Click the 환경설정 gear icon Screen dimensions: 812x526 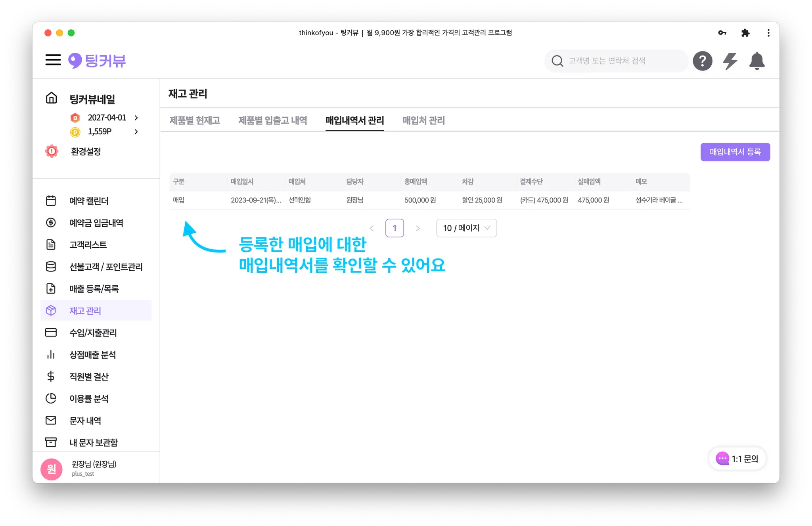click(x=52, y=151)
